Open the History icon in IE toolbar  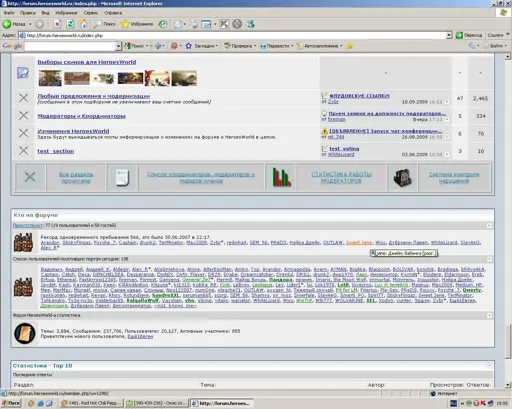coord(163,24)
